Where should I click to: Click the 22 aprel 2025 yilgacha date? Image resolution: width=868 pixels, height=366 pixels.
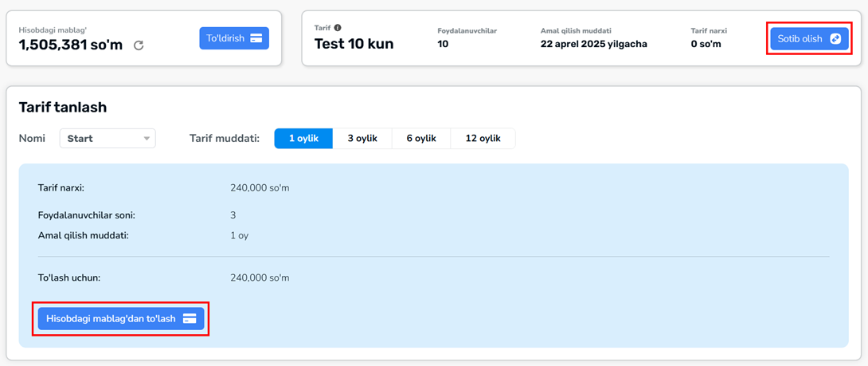[x=593, y=44]
